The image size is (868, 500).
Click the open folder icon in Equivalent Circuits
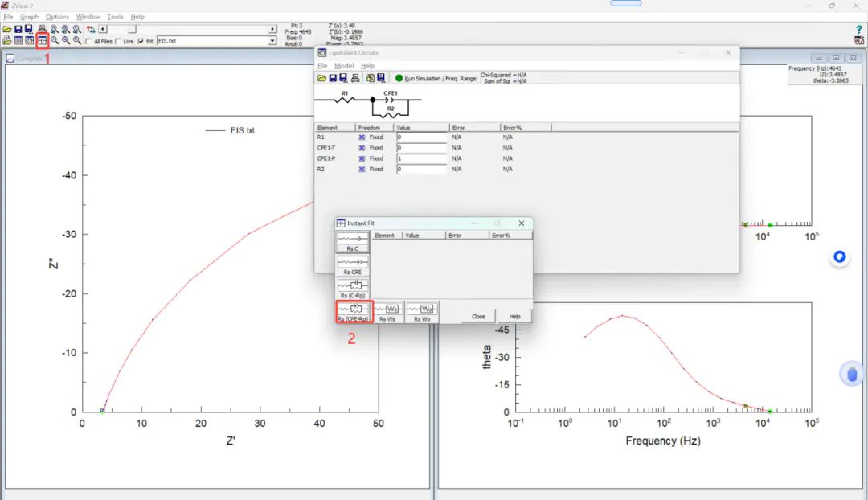(x=321, y=78)
